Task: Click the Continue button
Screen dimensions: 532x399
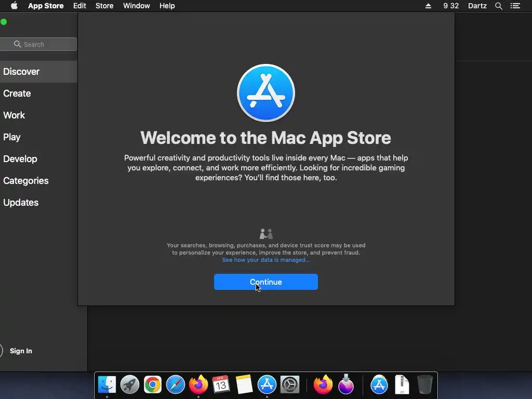Action: tap(266, 282)
